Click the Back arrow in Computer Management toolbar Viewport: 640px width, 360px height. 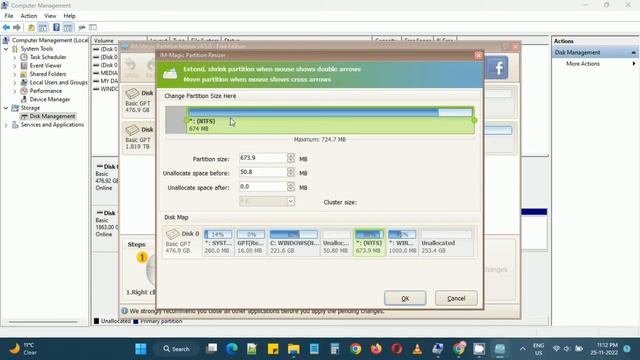click(6, 27)
